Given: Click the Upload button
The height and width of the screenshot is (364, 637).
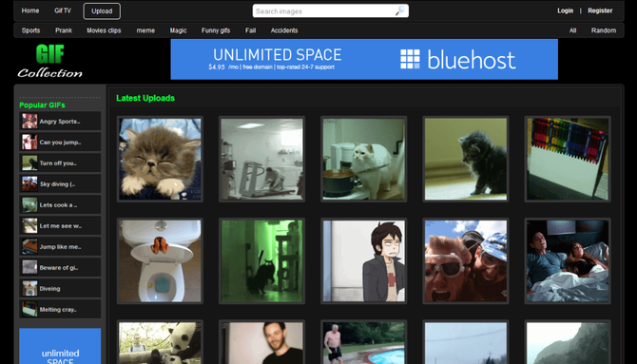Looking at the screenshot, I should point(102,11).
